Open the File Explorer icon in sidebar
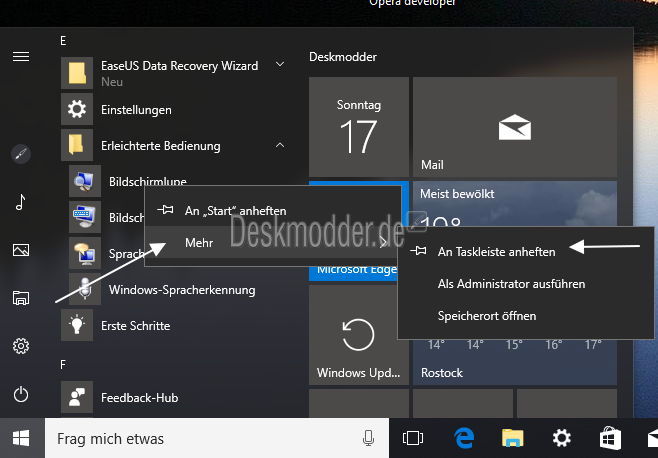Viewport: 658px width, 458px height. click(x=21, y=298)
